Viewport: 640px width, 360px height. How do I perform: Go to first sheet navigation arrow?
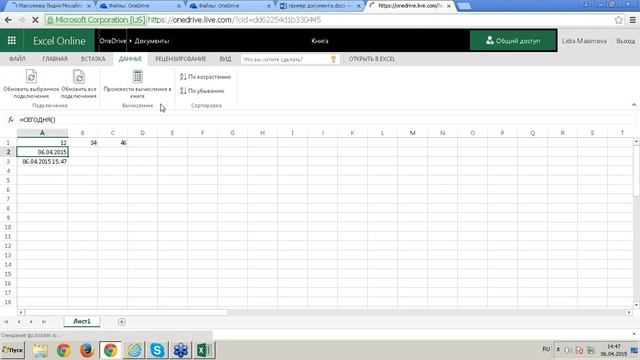click(x=6, y=322)
